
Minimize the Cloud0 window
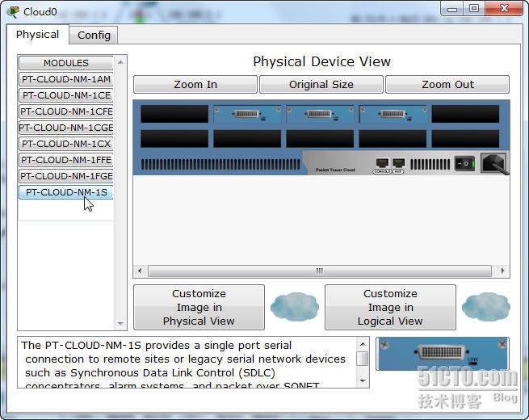tap(452, 9)
